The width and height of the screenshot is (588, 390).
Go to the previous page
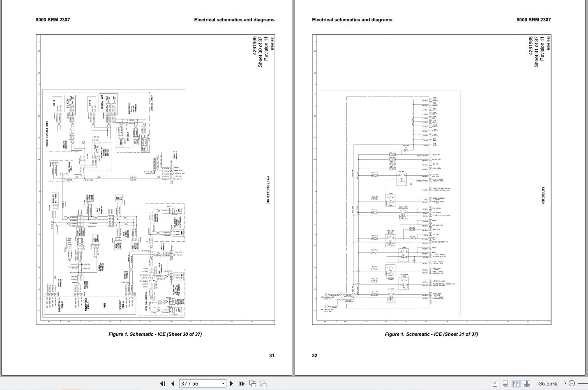coord(173,383)
